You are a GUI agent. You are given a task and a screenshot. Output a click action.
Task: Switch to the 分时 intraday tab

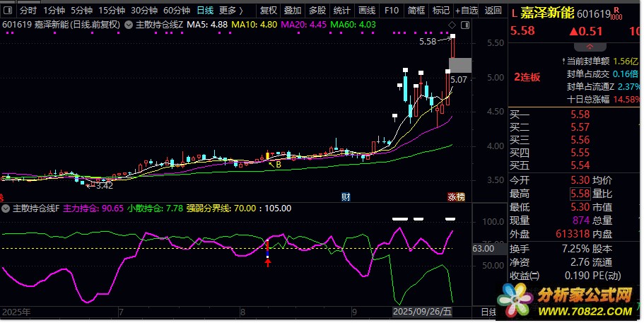28,11
